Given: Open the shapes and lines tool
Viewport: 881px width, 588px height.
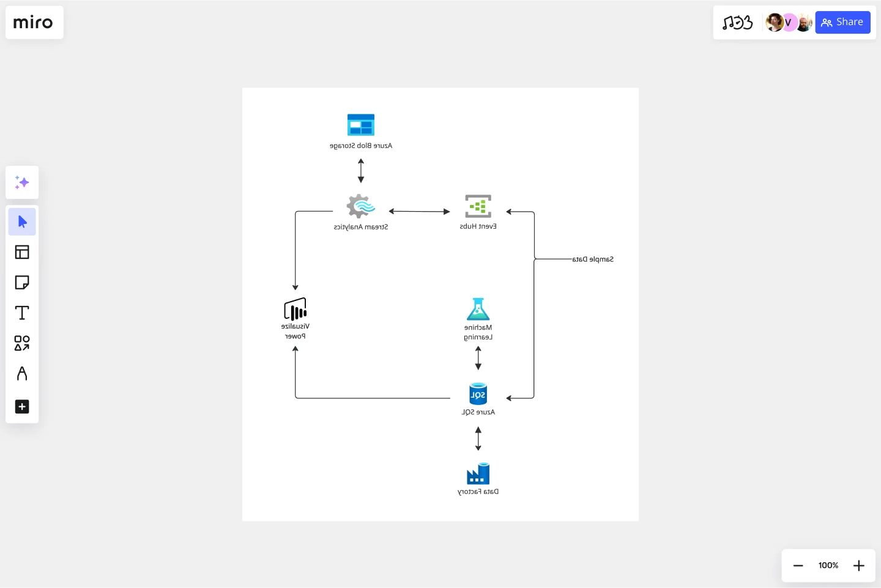Looking at the screenshot, I should (x=22, y=343).
